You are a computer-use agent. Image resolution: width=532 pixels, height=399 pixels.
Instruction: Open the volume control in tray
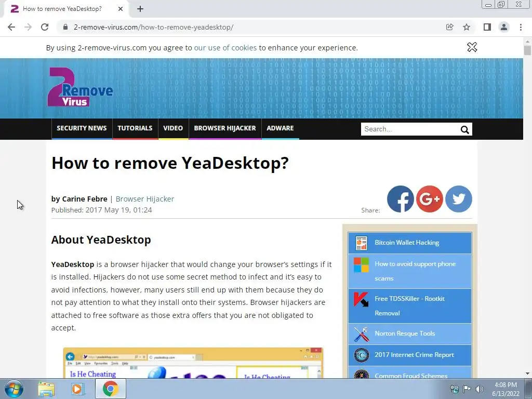(x=480, y=389)
